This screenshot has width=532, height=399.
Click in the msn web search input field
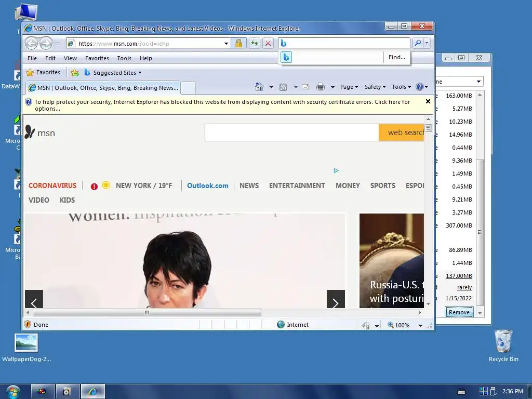(x=292, y=132)
